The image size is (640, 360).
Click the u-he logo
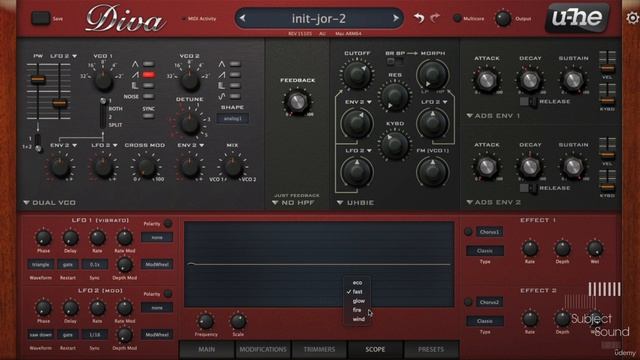pos(577,17)
